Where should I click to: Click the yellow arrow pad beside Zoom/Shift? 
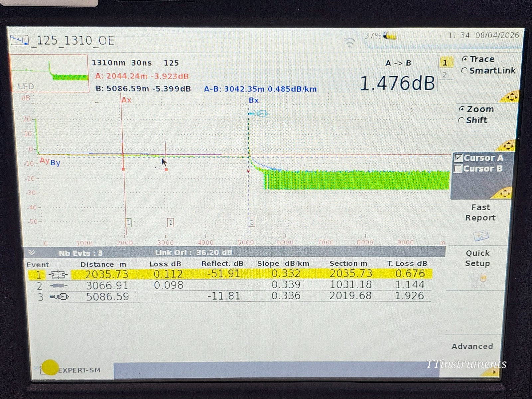508,146
